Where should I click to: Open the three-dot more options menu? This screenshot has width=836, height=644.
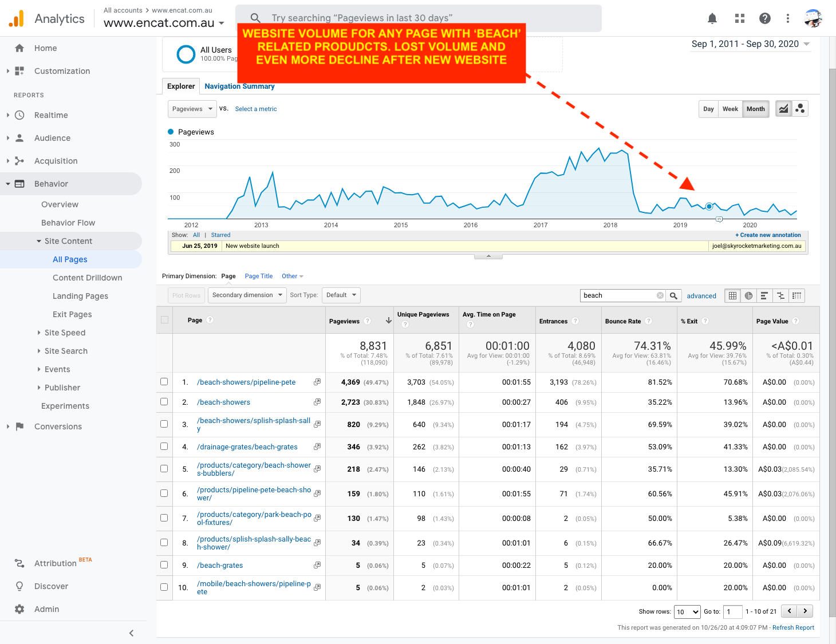point(788,18)
